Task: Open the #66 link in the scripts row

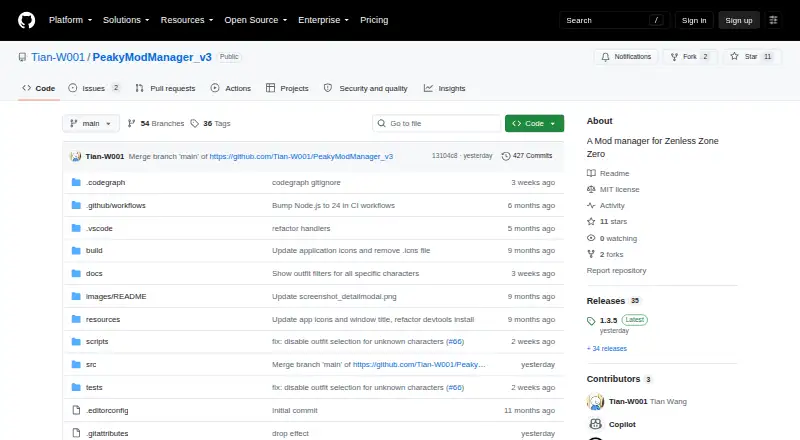Action: click(455, 341)
